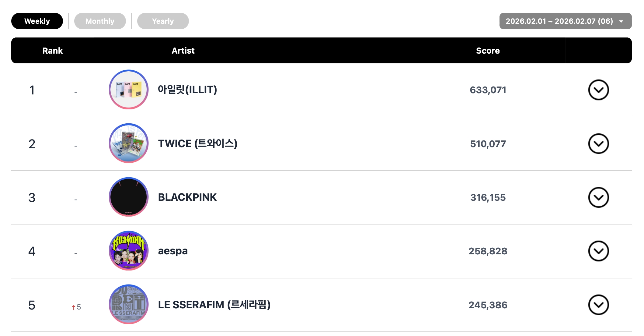
Task: Open the week date range dropdown
Action: (565, 21)
